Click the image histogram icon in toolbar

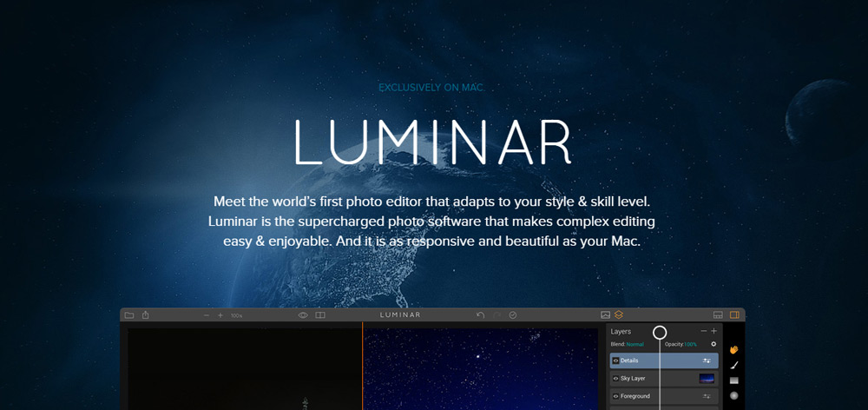(x=606, y=315)
